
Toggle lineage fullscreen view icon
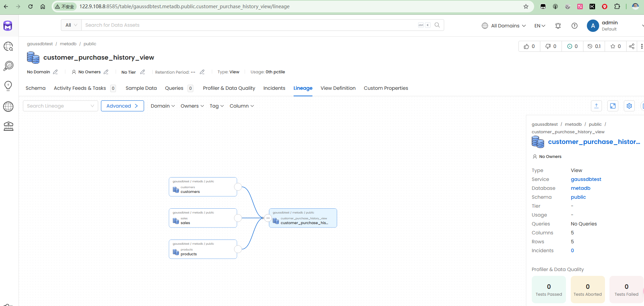coord(613,106)
